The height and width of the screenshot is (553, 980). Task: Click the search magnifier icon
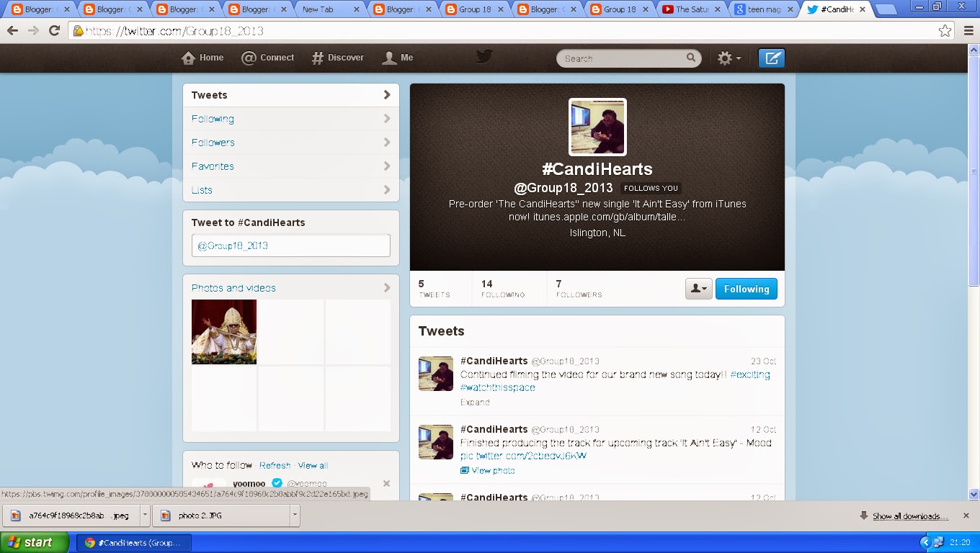click(690, 58)
